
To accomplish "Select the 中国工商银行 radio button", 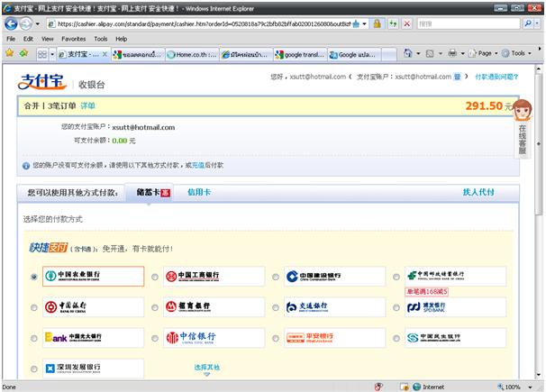I will point(155,278).
